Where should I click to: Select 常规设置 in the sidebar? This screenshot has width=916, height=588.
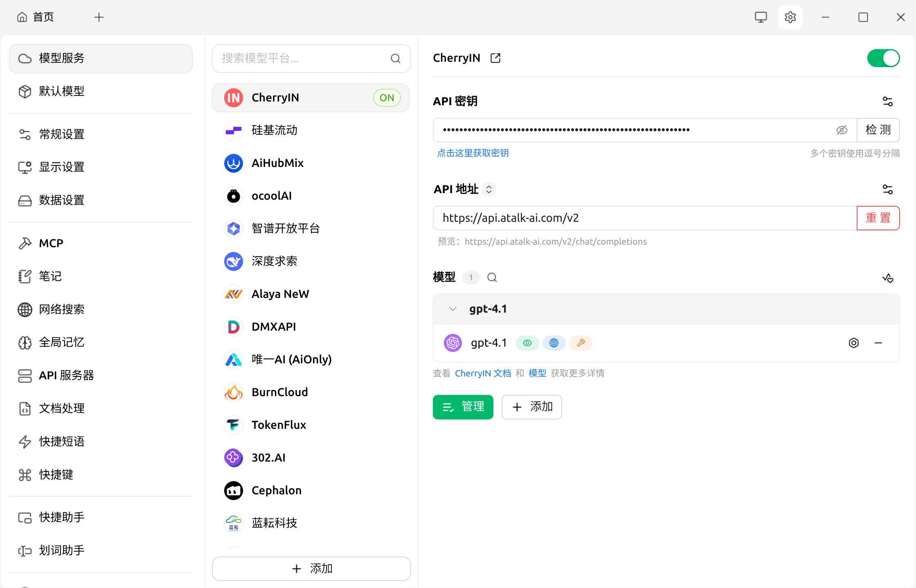click(x=61, y=134)
